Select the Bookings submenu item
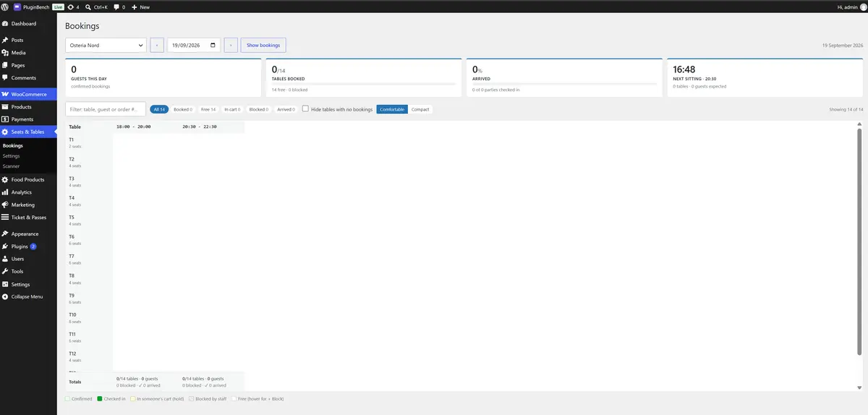 pos(28,145)
